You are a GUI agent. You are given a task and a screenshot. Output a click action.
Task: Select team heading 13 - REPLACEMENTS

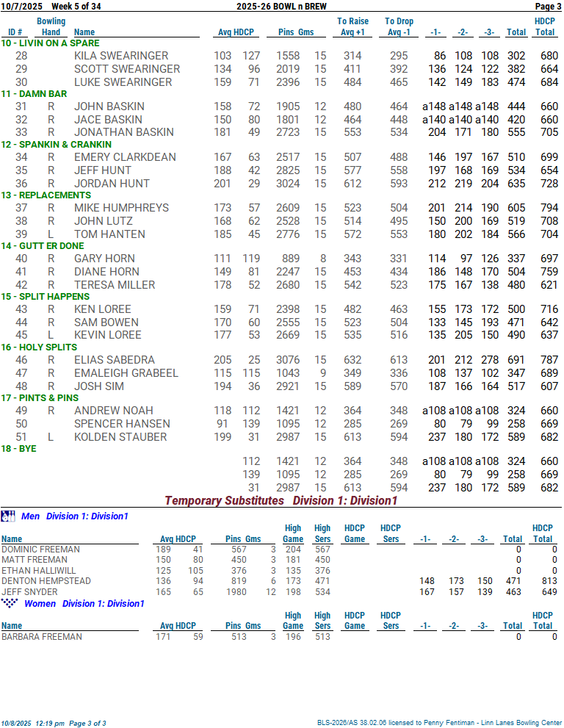click(x=46, y=195)
